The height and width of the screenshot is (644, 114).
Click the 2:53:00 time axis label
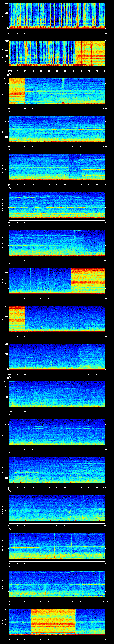pos(9,374)
